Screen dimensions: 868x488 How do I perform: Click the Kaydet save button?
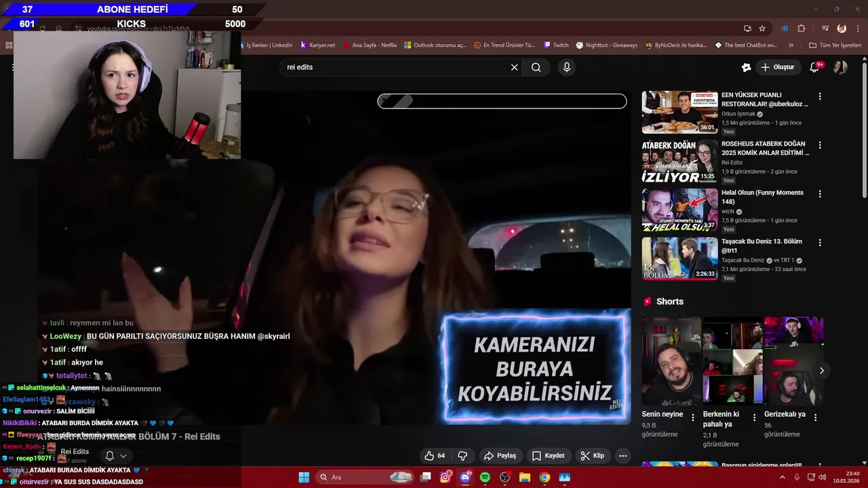(x=548, y=455)
